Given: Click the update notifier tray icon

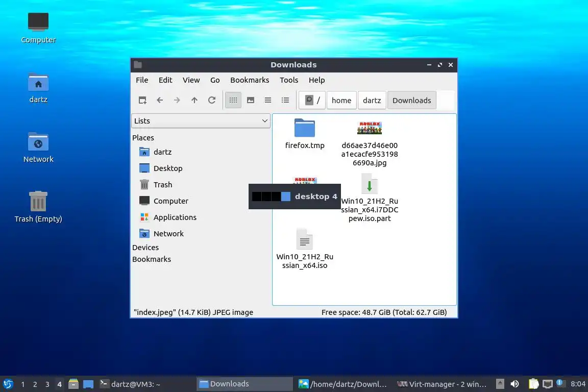Looking at the screenshot, I should tap(559, 383).
